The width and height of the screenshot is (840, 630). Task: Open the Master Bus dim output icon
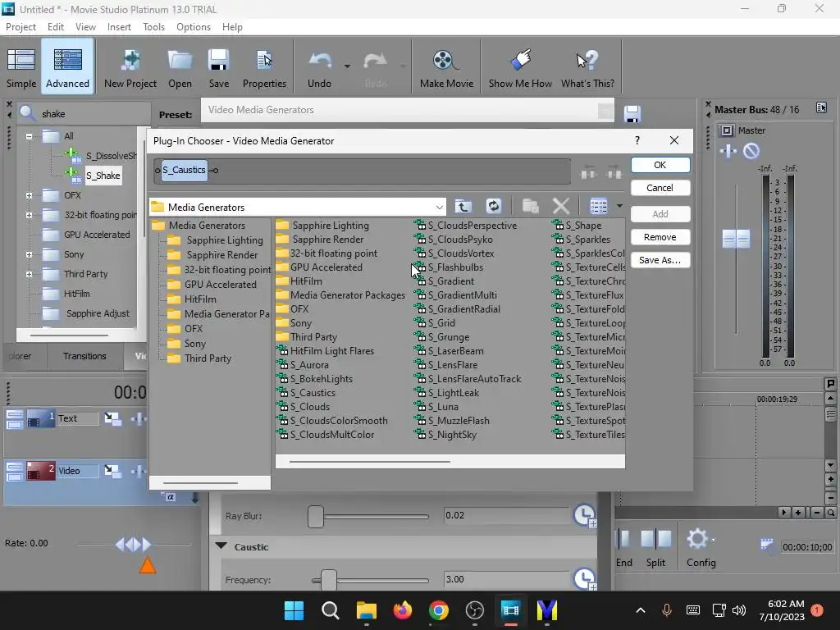[x=821, y=108]
